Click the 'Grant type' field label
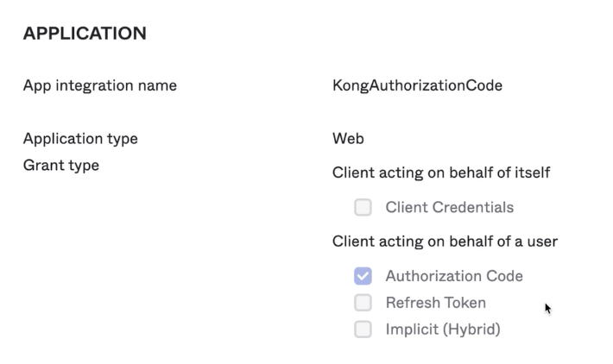Screen dimensions: 613x364 coord(61,165)
